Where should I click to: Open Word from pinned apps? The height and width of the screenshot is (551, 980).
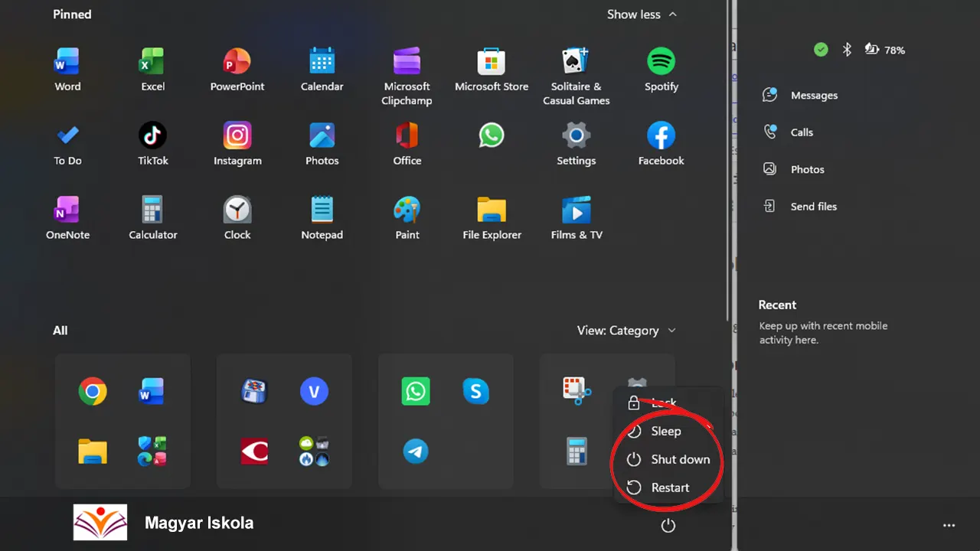tap(67, 70)
